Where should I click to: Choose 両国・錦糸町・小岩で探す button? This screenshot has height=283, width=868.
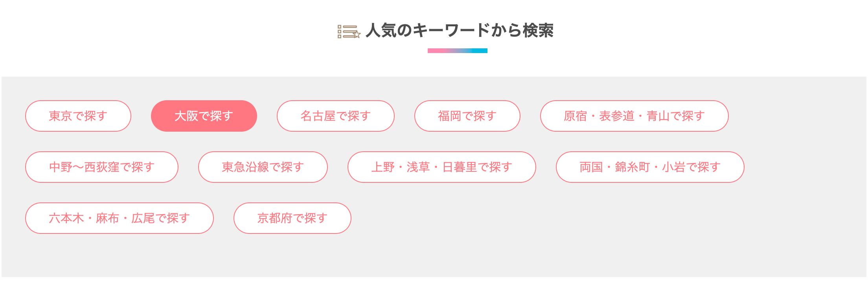tap(650, 167)
